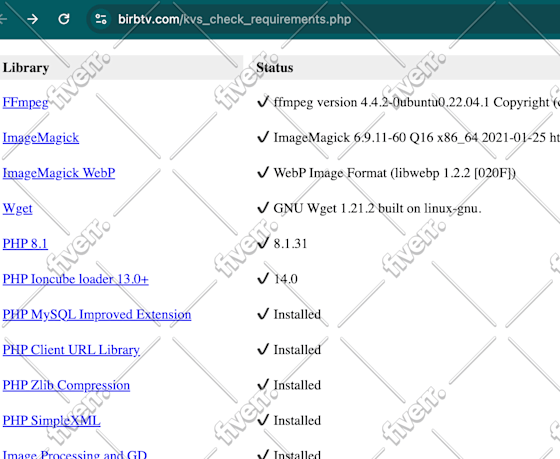Image resolution: width=560 pixels, height=459 pixels.
Task: Click the back arrow in the browser toolbar
Action: click(3, 19)
